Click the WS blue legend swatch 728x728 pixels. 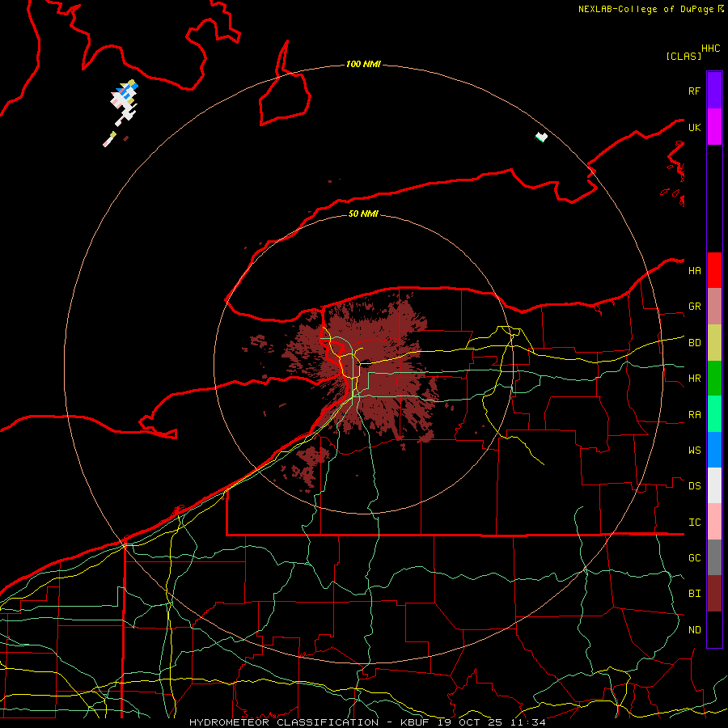[x=714, y=450]
